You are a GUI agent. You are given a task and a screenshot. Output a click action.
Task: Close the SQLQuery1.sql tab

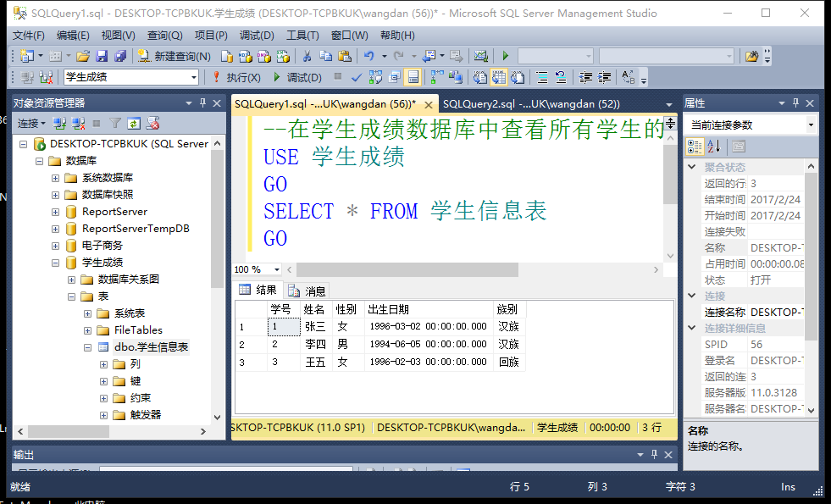[x=429, y=104]
